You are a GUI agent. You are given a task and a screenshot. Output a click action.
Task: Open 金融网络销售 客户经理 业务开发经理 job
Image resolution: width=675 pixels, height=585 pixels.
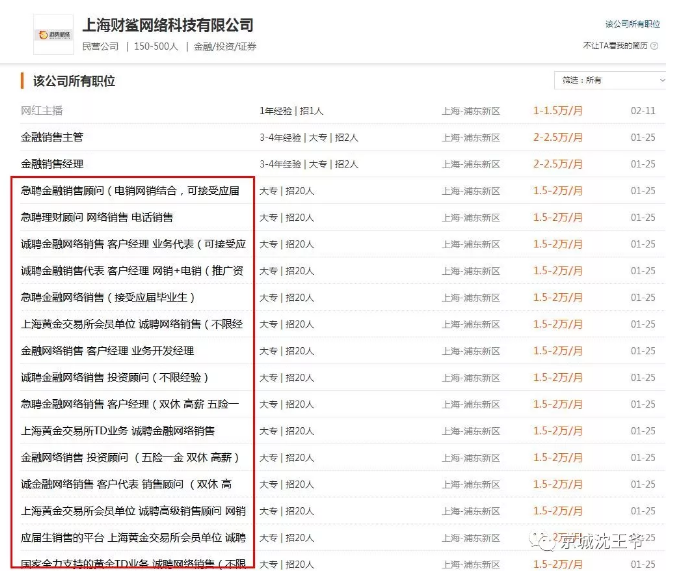tap(107, 351)
